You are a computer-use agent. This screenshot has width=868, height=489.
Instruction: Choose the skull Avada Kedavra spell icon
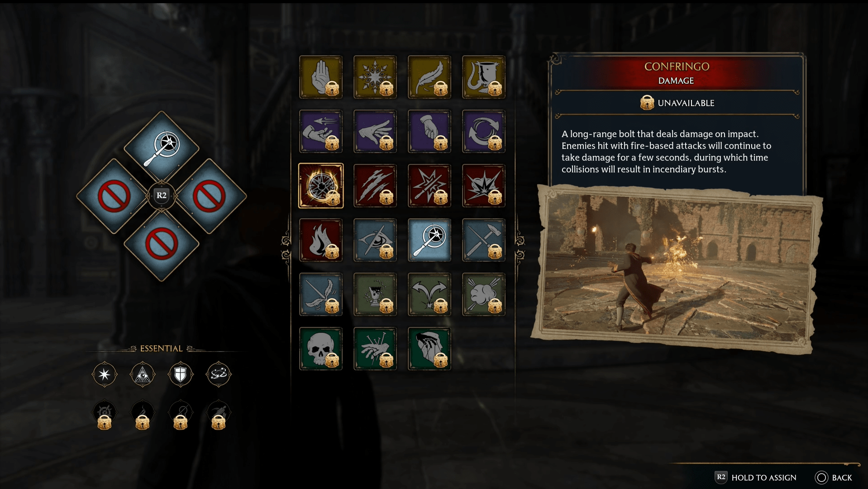321,349
